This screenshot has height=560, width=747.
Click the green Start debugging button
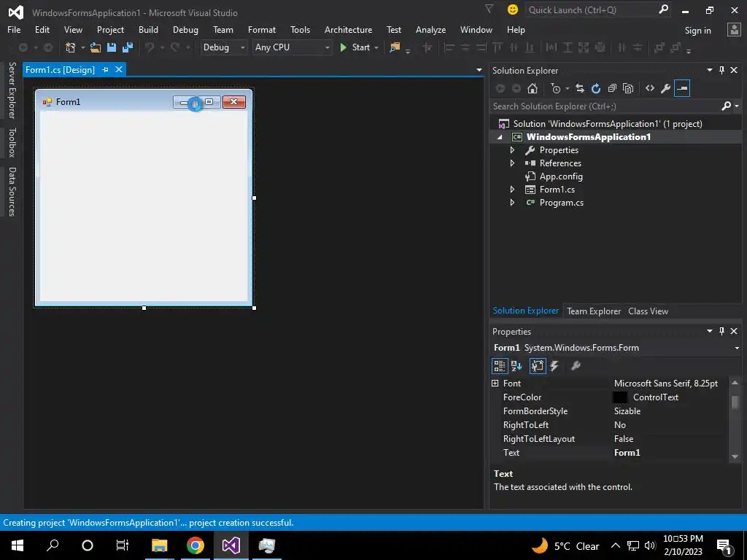tap(355, 47)
